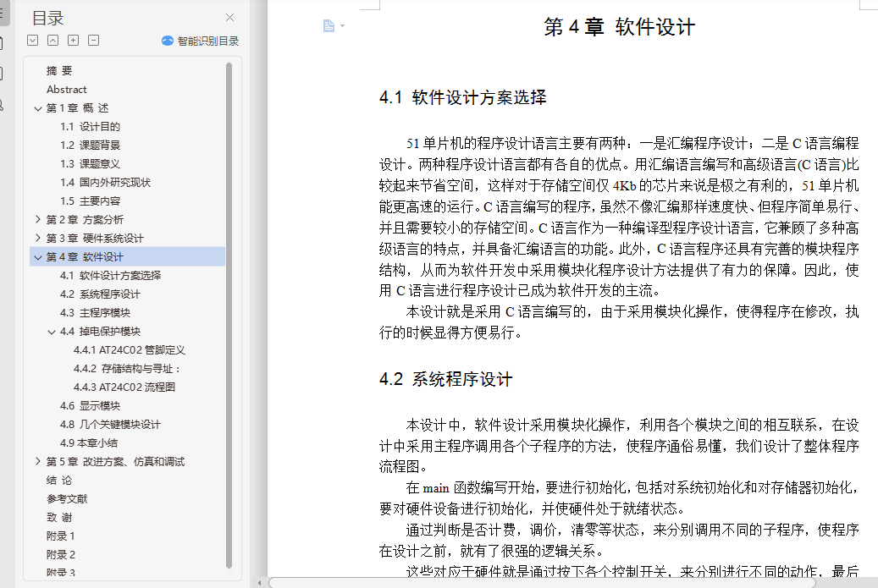Click the 4.1 软件设计方案选择 document heading
Image resolution: width=878 pixels, height=588 pixels.
coord(462,98)
